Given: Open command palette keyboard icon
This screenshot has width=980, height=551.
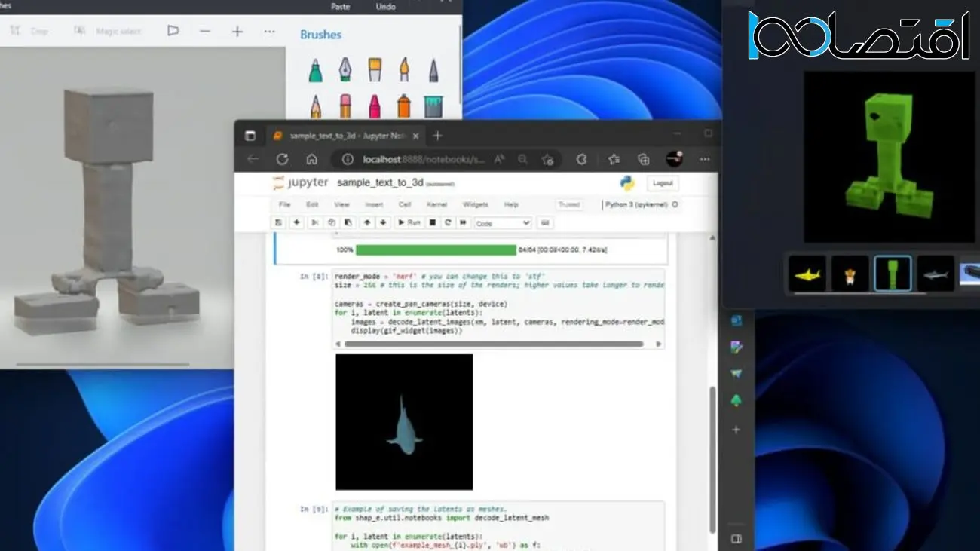Looking at the screenshot, I should tap(546, 223).
